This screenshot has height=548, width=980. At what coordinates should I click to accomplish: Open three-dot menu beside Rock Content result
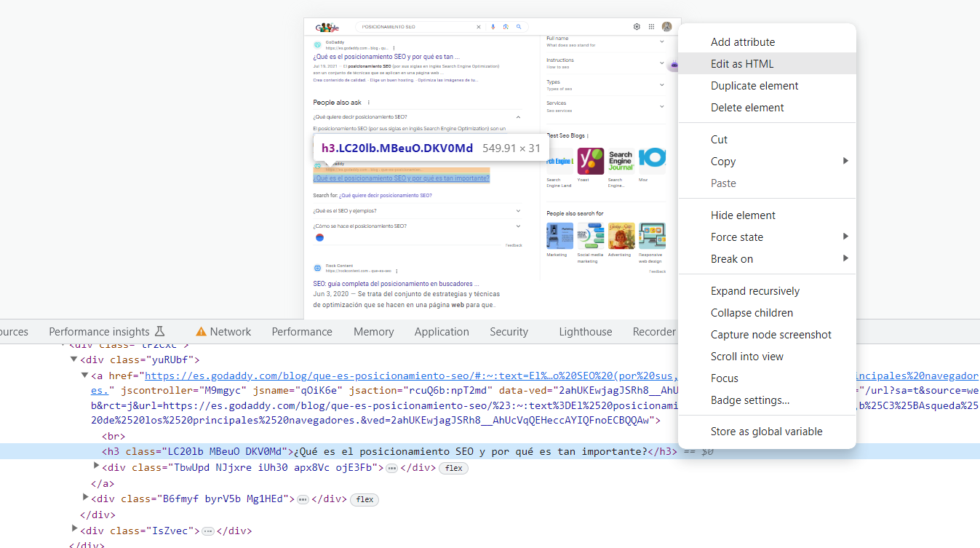(x=395, y=270)
